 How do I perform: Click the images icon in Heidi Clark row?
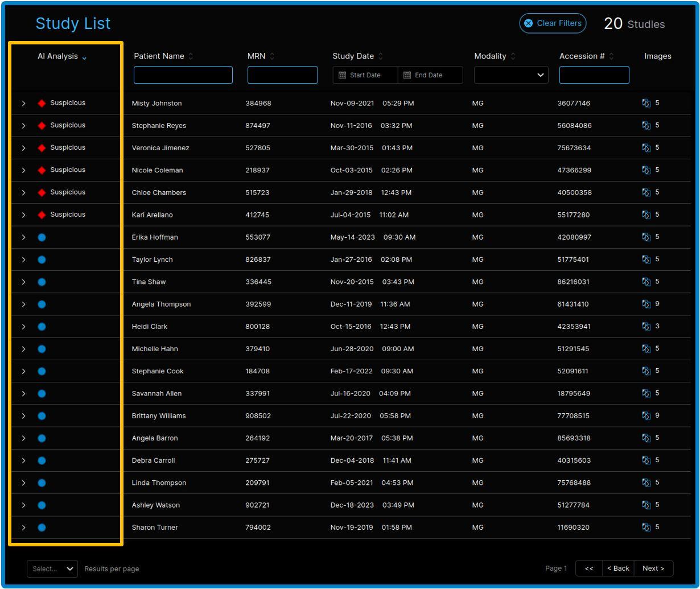tap(646, 326)
